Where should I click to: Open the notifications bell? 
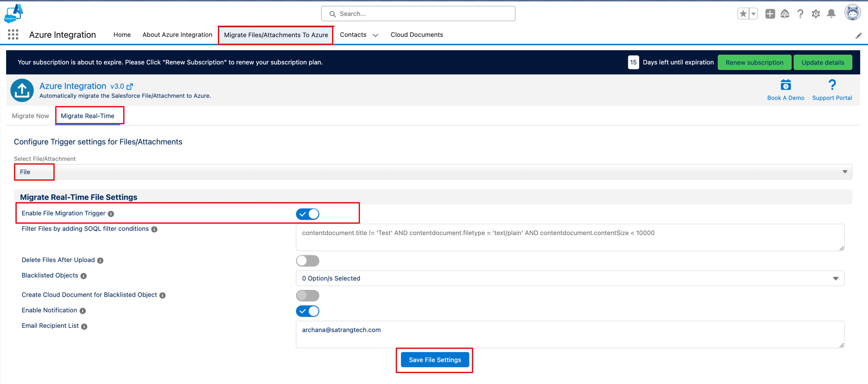point(831,13)
